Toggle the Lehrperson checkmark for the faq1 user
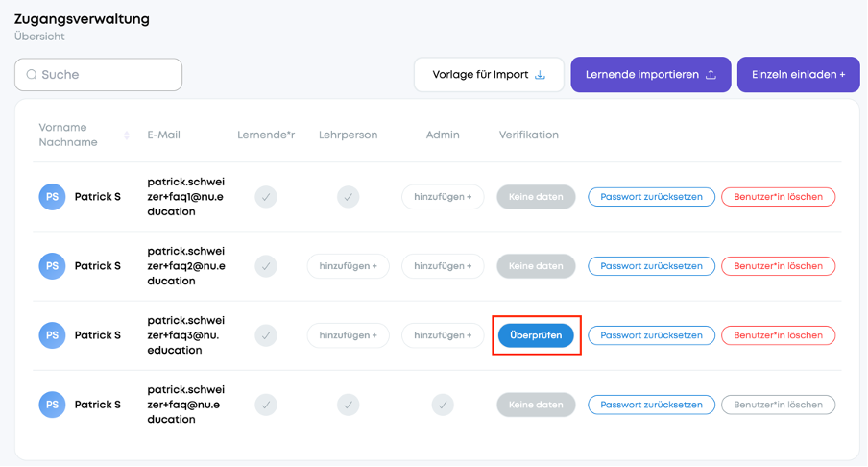The height and width of the screenshot is (467, 868). (349, 197)
